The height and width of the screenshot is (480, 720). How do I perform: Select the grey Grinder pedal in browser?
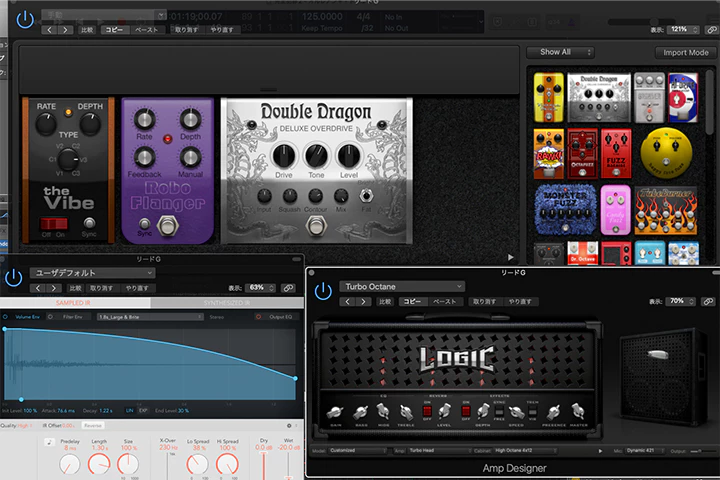(x=649, y=97)
